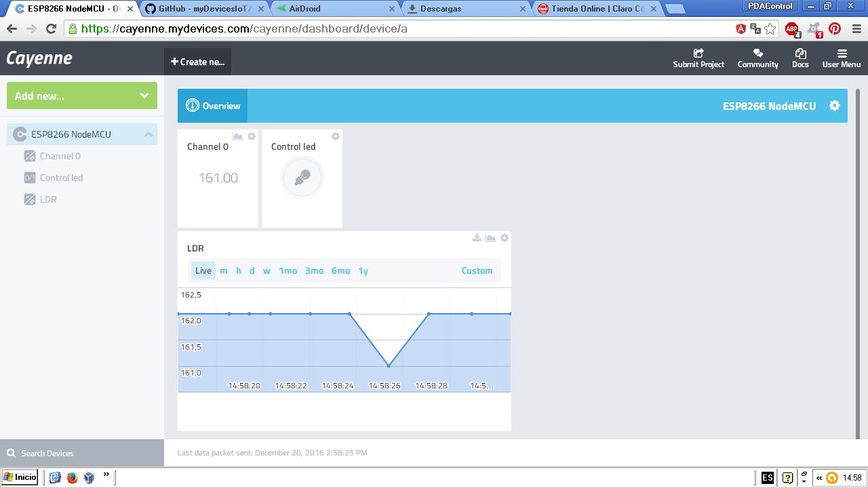Click the browser address bar URL
This screenshot has width=868, height=488.
(244, 29)
